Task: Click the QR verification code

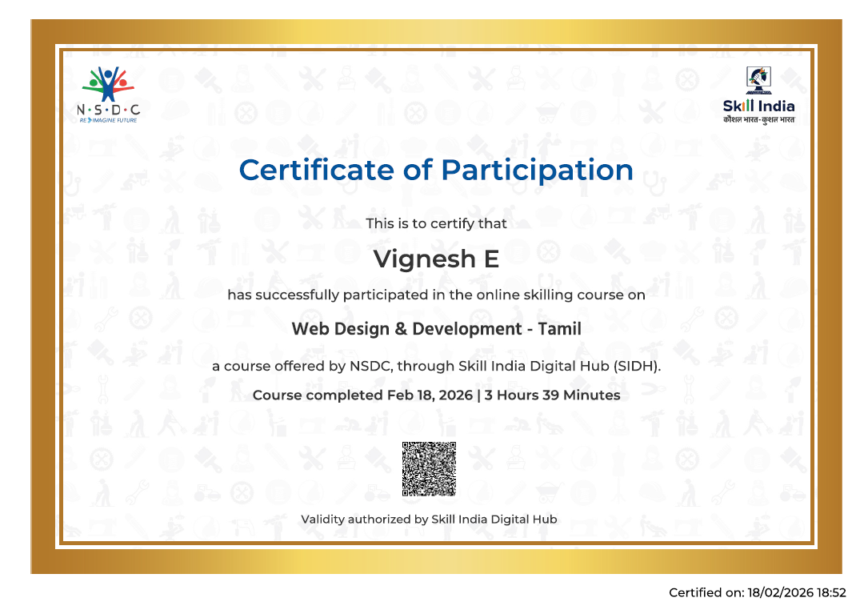Action: point(429,469)
